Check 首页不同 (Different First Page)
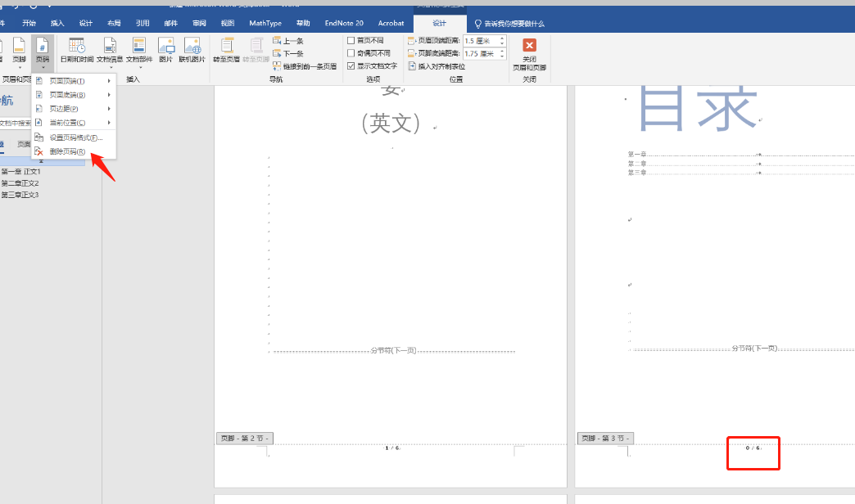This screenshot has height=504, width=855. coord(351,40)
